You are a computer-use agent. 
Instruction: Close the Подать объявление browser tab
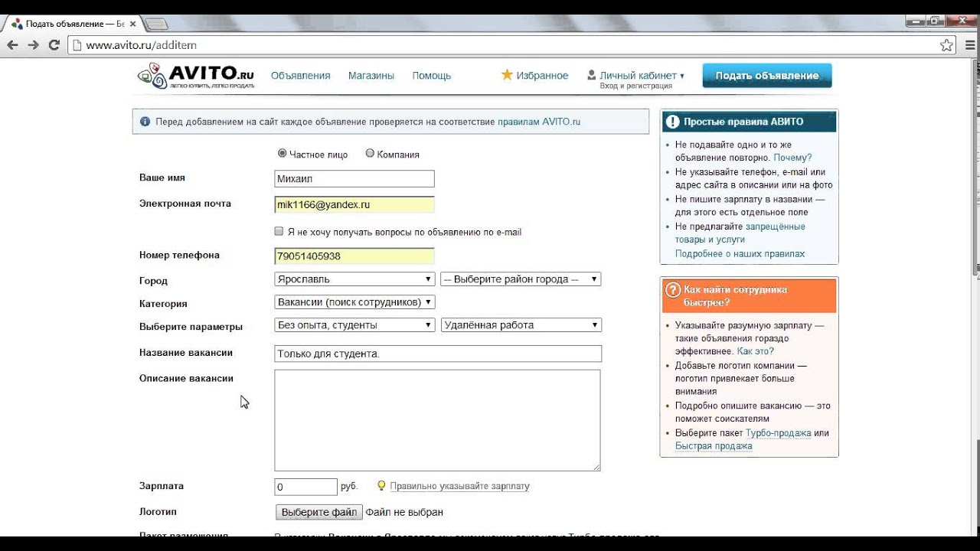pyautogui.click(x=133, y=24)
